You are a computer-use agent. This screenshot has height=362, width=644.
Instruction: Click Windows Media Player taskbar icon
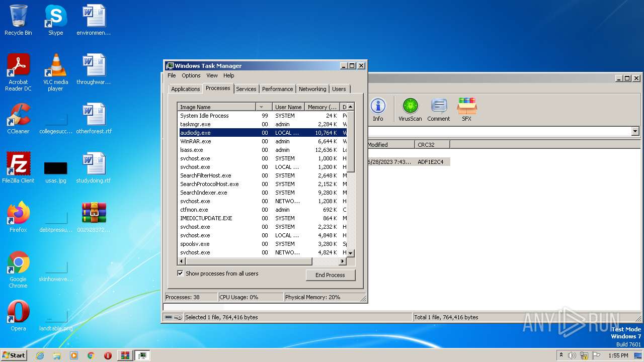(x=74, y=355)
